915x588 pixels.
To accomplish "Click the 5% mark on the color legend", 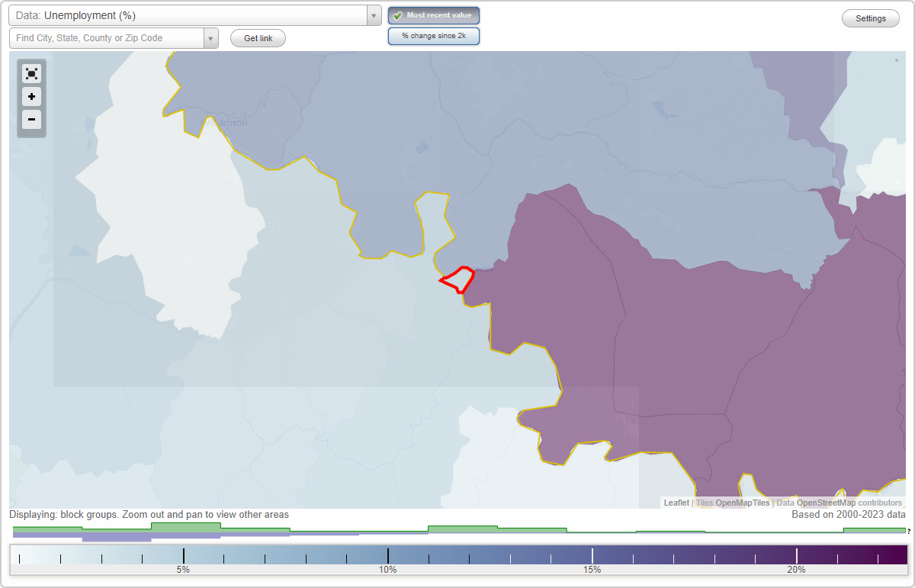I will (183, 570).
